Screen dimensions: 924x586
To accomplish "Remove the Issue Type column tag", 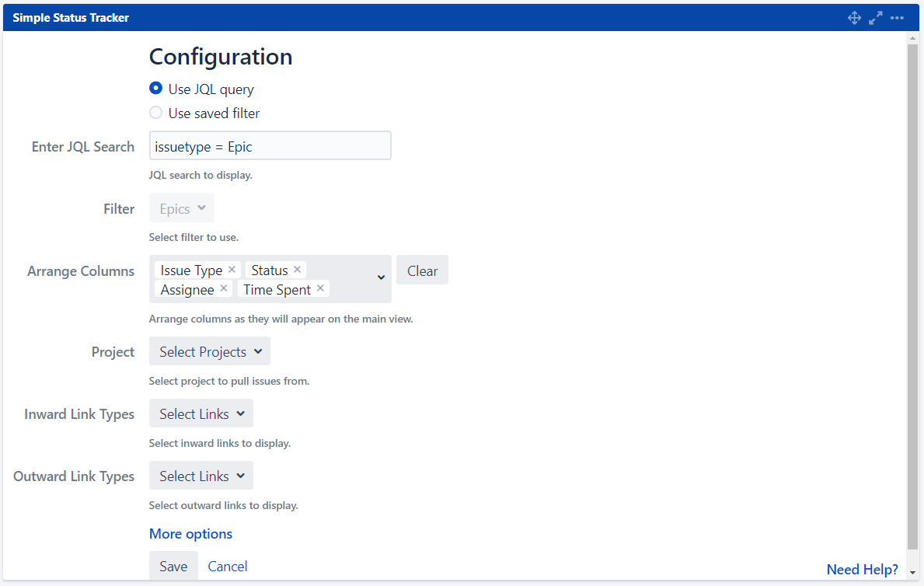I will (232, 270).
